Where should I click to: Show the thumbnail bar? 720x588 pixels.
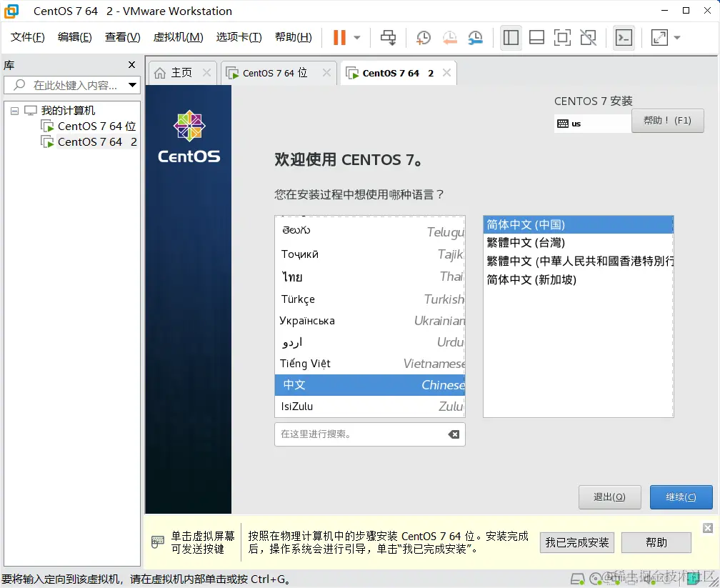pyautogui.click(x=536, y=37)
